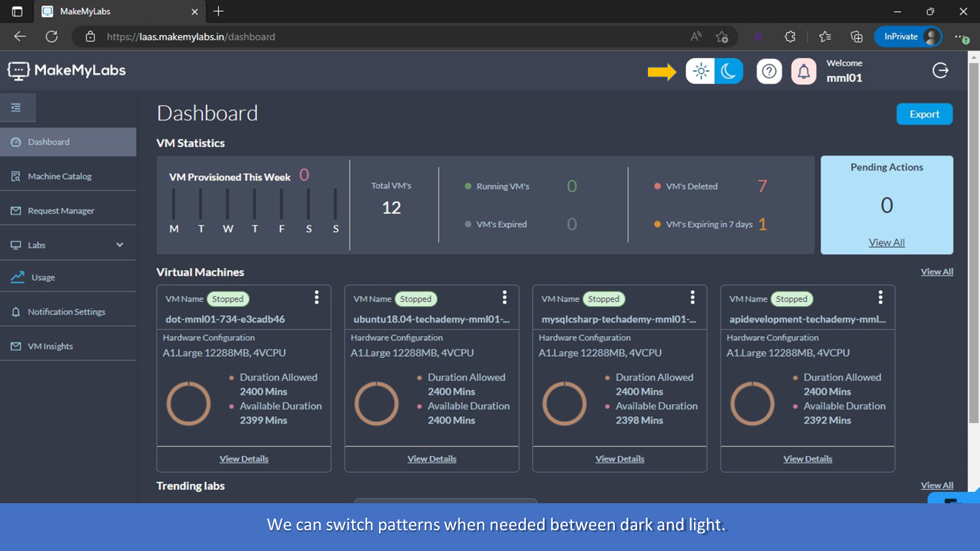
Task: View all trending labs
Action: pyautogui.click(x=937, y=485)
